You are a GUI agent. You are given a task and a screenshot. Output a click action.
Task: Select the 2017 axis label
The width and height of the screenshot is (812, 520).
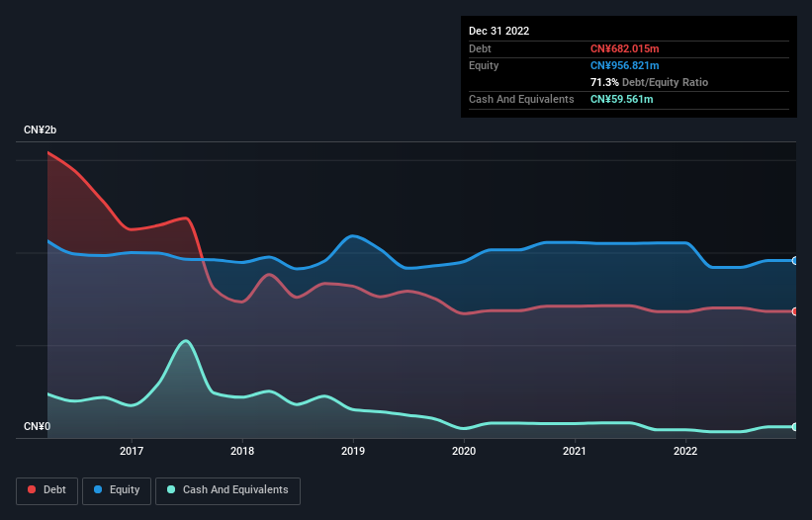[x=132, y=451]
